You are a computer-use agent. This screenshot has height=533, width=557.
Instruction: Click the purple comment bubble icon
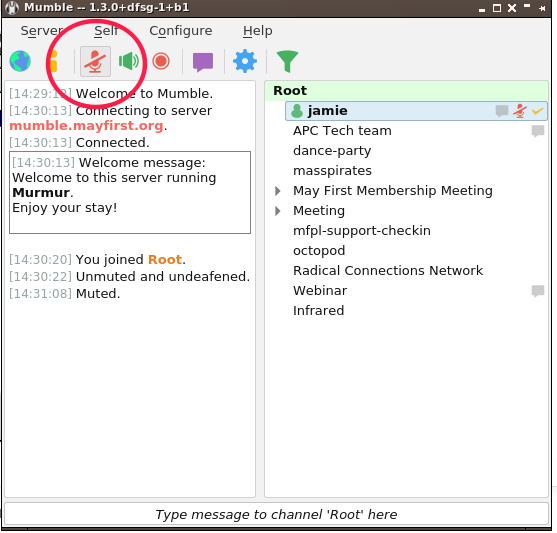[x=203, y=62]
